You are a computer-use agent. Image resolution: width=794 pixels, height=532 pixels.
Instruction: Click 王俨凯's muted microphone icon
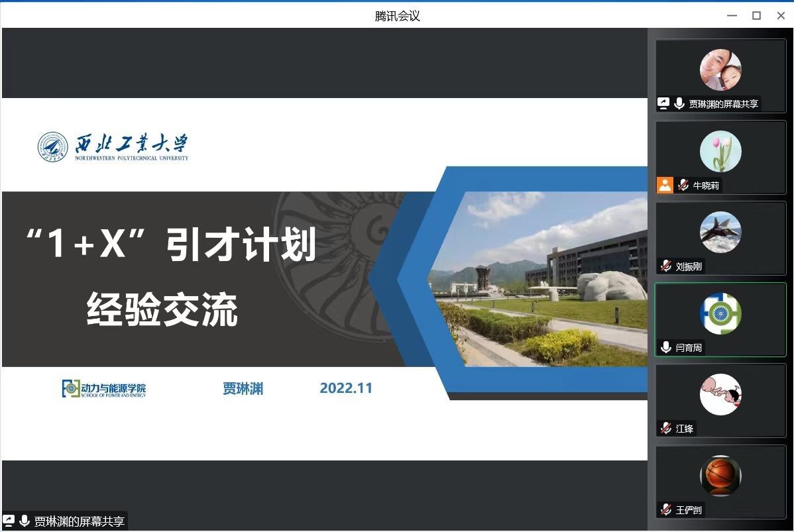666,509
